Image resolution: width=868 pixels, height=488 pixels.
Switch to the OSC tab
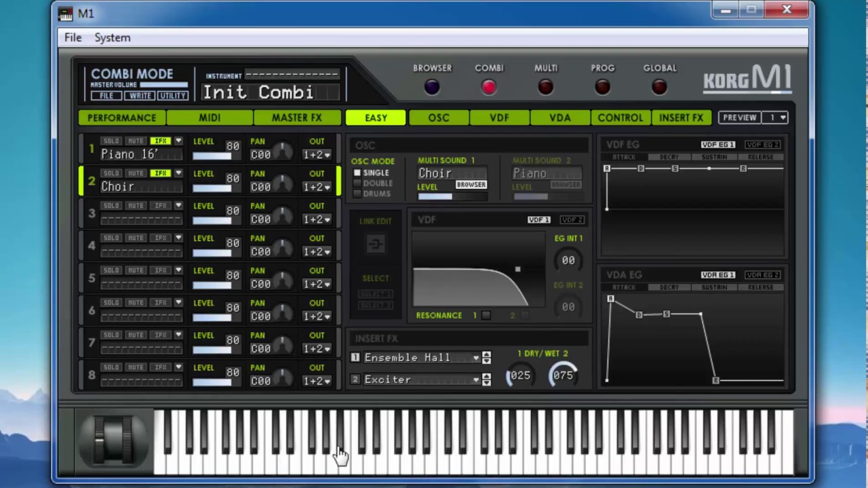click(439, 117)
